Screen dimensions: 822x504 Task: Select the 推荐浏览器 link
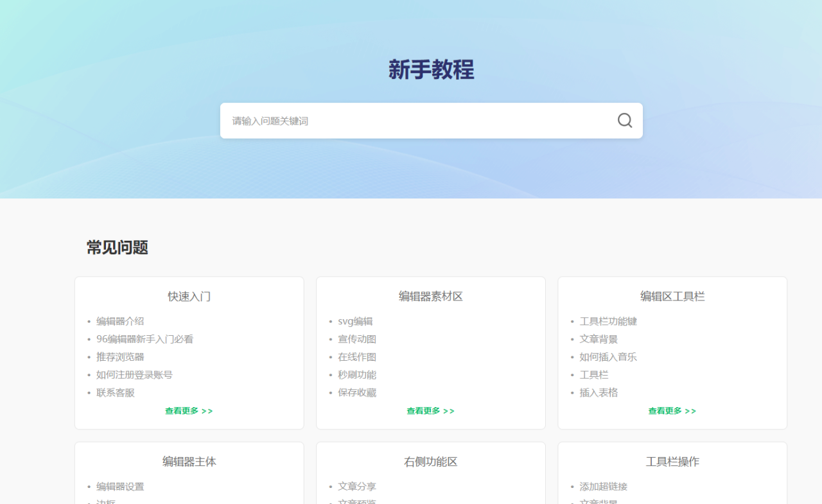click(x=120, y=357)
